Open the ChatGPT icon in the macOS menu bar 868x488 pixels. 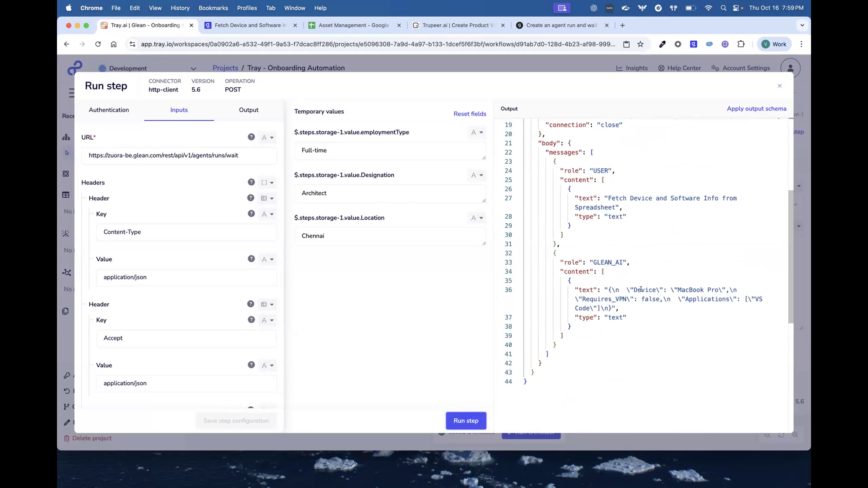coord(593,8)
